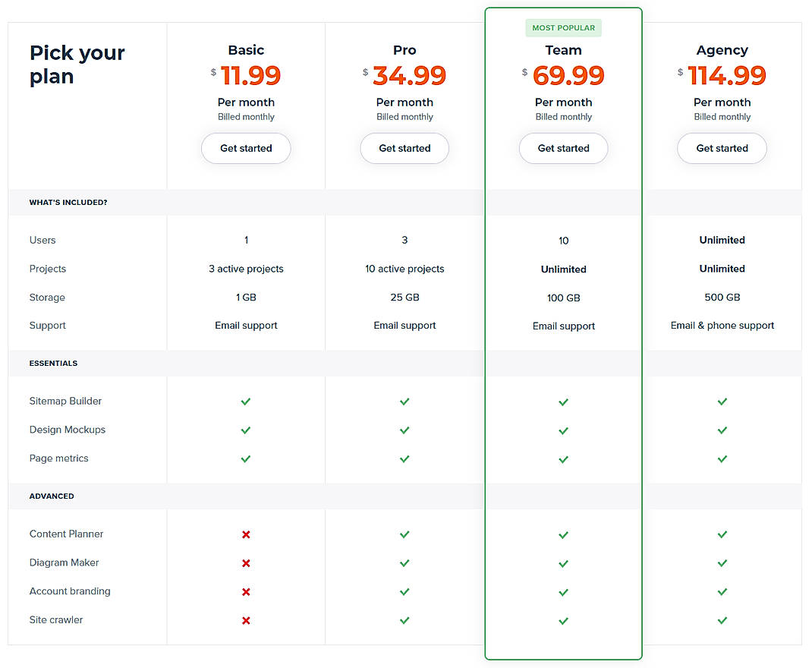
Task: Click Agency's checkmark for Design Mockups
Action: [722, 430]
